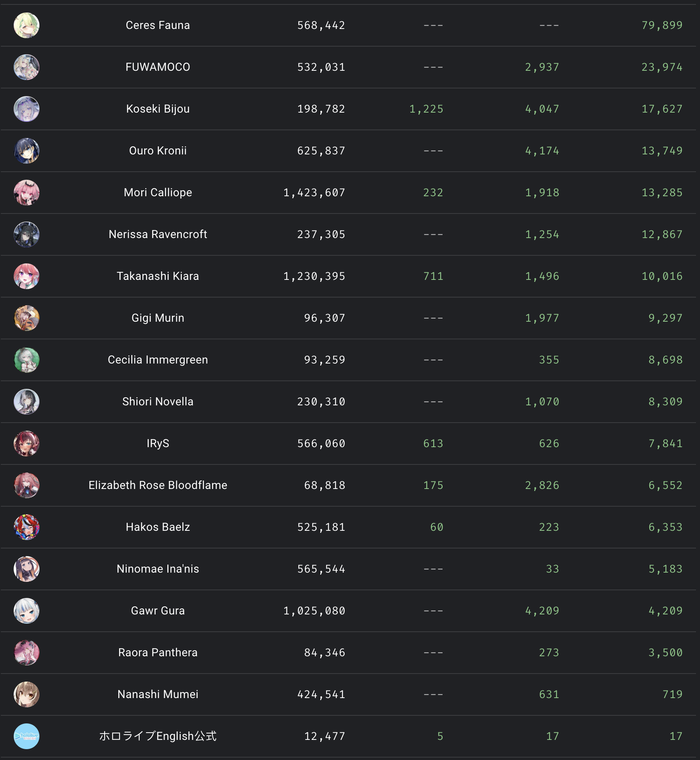Open Mori Calliope's avatar icon
The width and height of the screenshot is (700, 760).
27,193
